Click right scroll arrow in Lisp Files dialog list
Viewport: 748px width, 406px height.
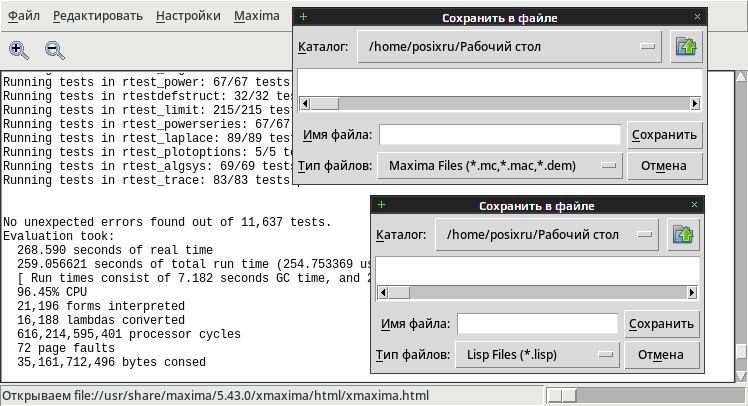point(692,292)
